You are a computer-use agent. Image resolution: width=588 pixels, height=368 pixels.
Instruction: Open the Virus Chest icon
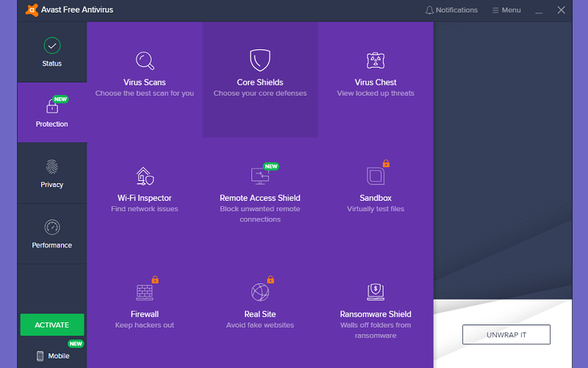coord(376,60)
